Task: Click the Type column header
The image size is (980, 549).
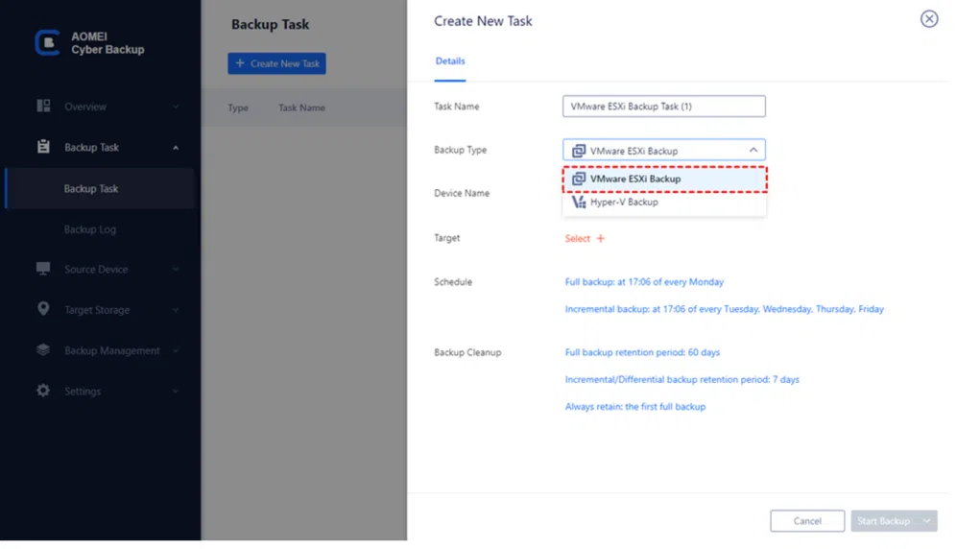Action: pos(237,107)
